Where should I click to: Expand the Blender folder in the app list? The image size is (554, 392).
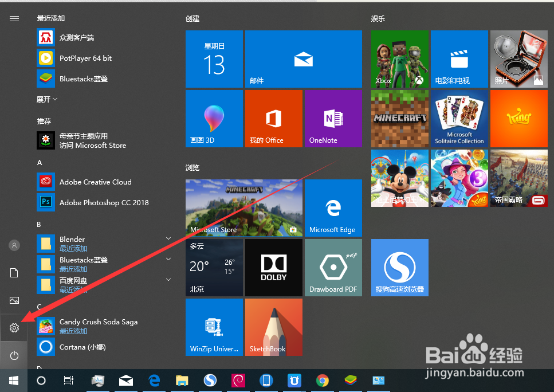pos(104,244)
